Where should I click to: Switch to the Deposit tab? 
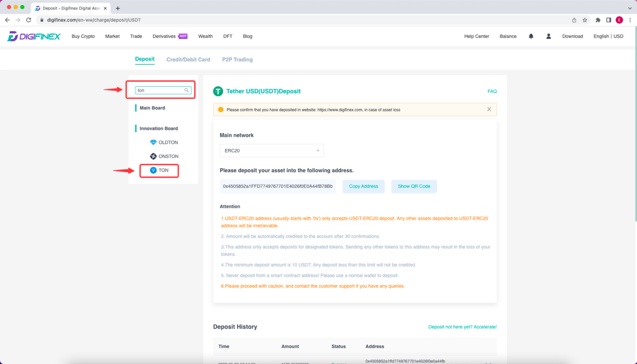coord(145,59)
